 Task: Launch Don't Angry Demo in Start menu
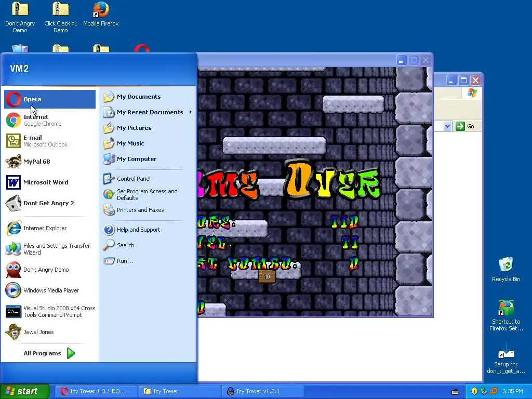click(x=50, y=270)
